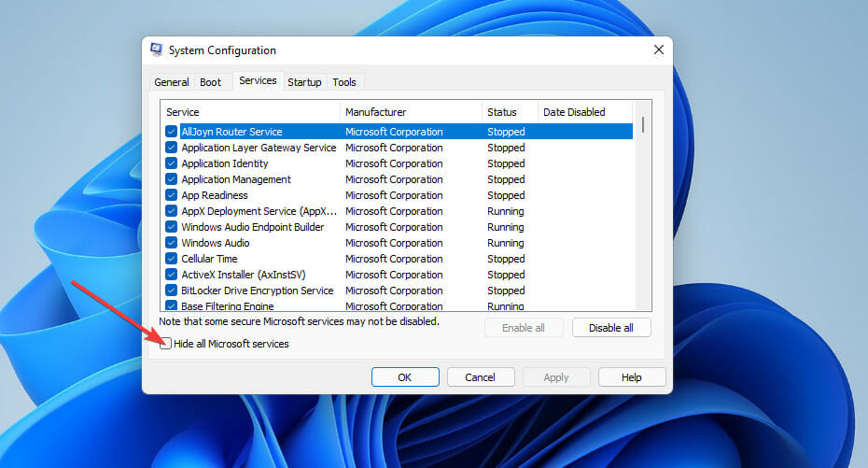Select the Application Management service name
Image resolution: width=868 pixels, height=468 pixels.
pyautogui.click(x=236, y=179)
